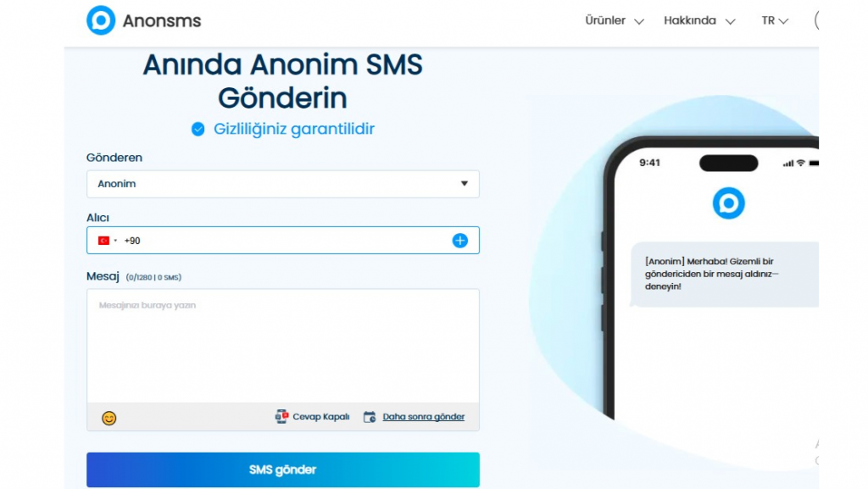Click the Anonsms logo on phone mockup

coord(728,203)
